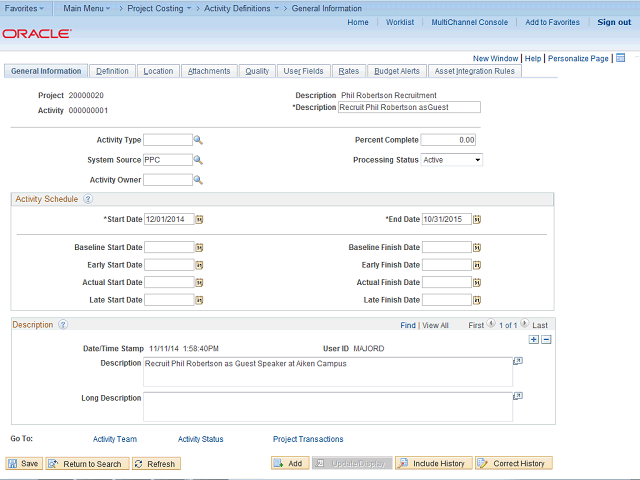The width and height of the screenshot is (640, 480).
Task: Click the System Source lookup magnifier
Action: (198, 160)
